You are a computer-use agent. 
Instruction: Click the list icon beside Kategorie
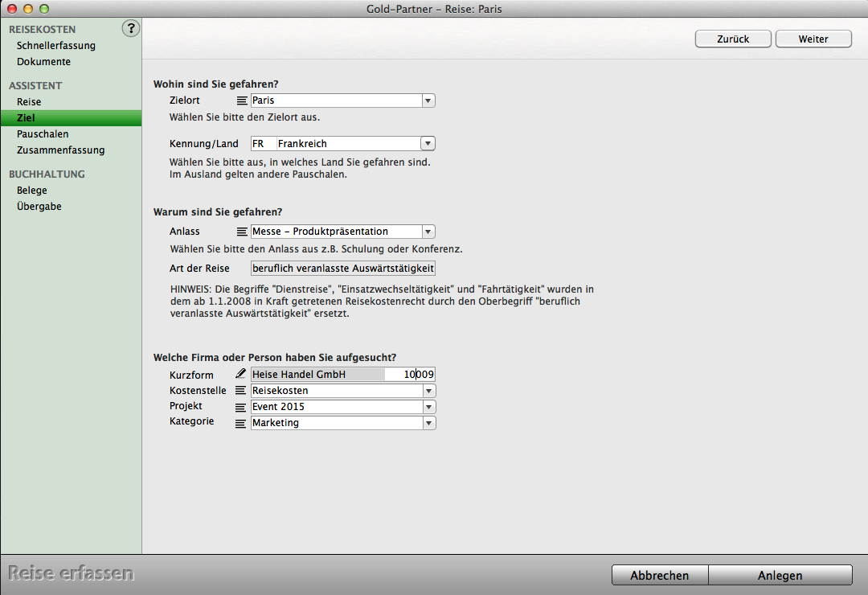(x=241, y=423)
